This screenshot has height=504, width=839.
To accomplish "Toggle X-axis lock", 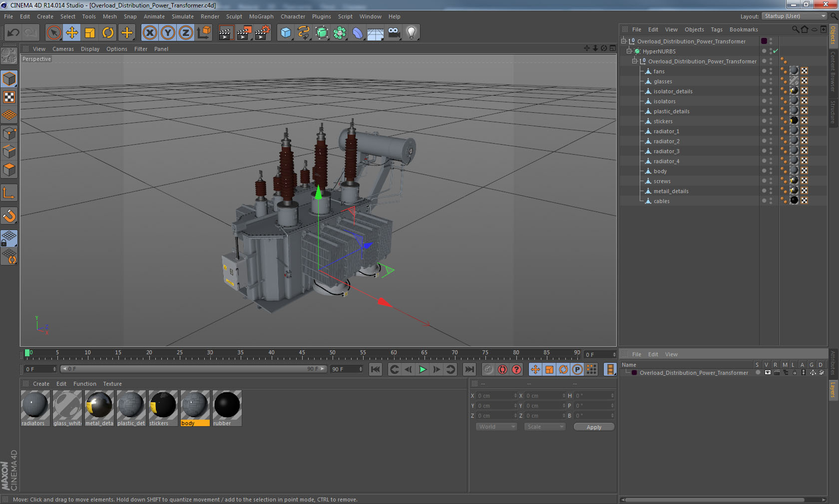I will pos(149,33).
